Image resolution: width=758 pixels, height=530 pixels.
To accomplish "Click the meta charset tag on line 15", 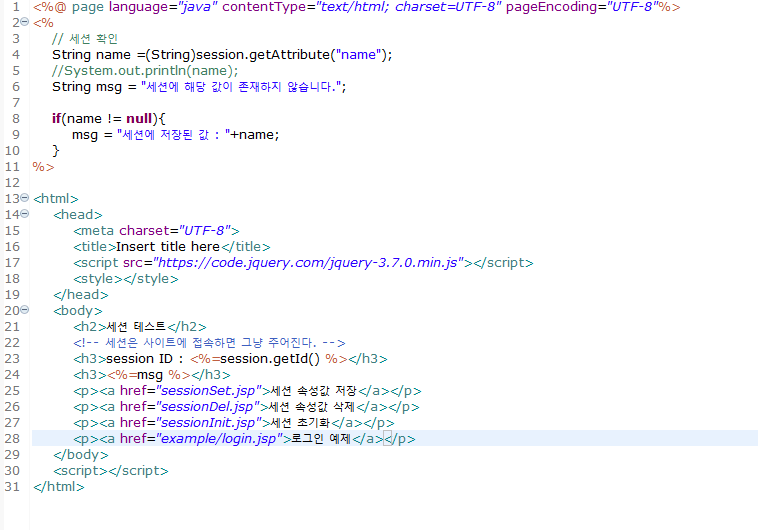I will (156, 231).
